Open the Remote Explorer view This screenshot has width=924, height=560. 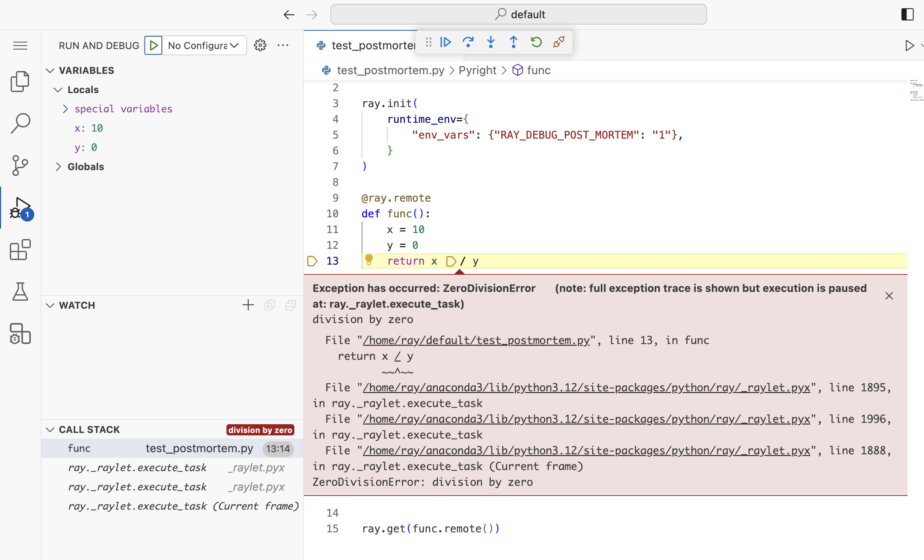coord(20,334)
